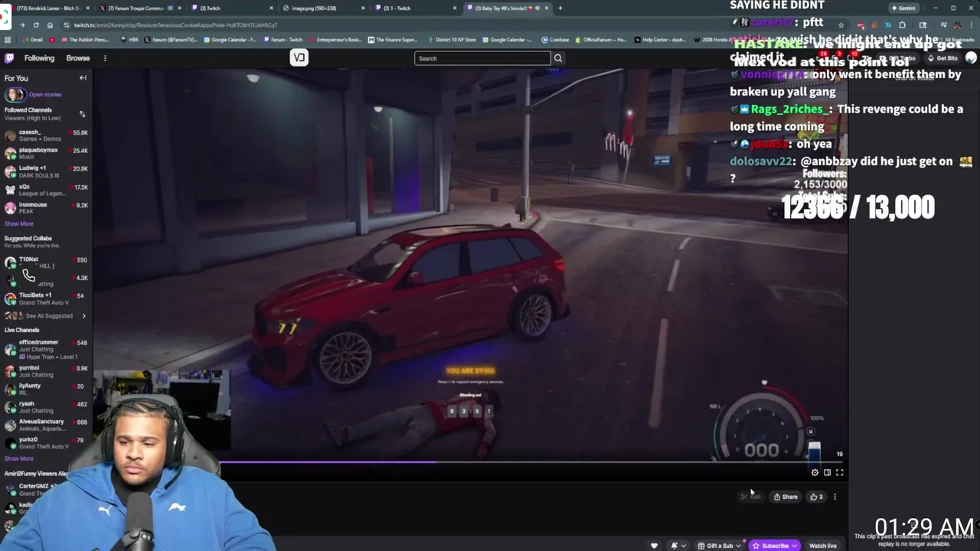This screenshot has width=980, height=551.
Task: Open the Gift a Sub dropdown
Action: (x=720, y=546)
